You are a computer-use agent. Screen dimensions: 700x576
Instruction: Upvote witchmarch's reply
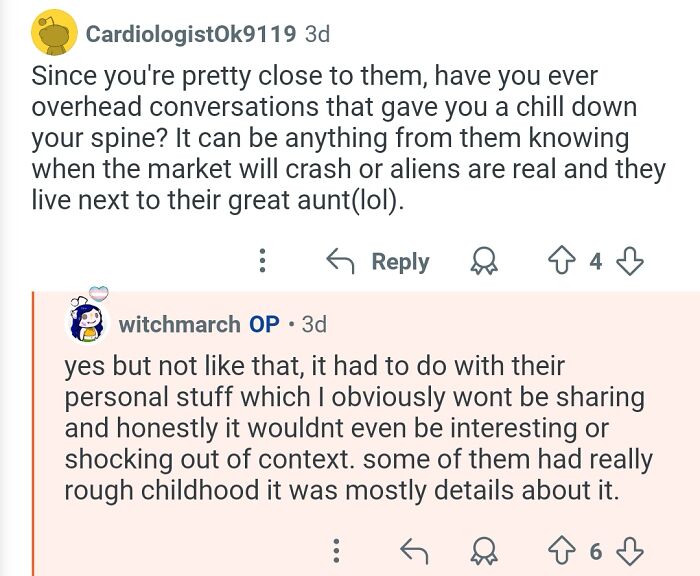562,551
